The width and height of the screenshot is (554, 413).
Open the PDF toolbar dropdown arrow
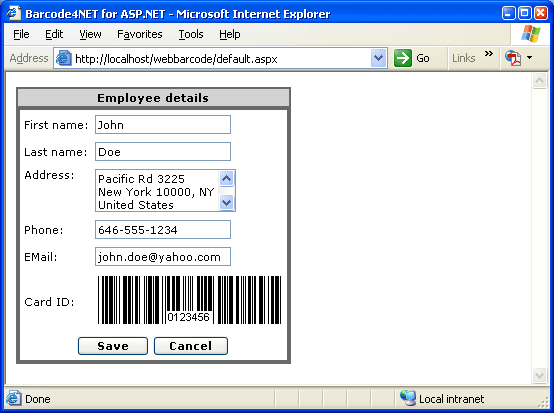529,58
